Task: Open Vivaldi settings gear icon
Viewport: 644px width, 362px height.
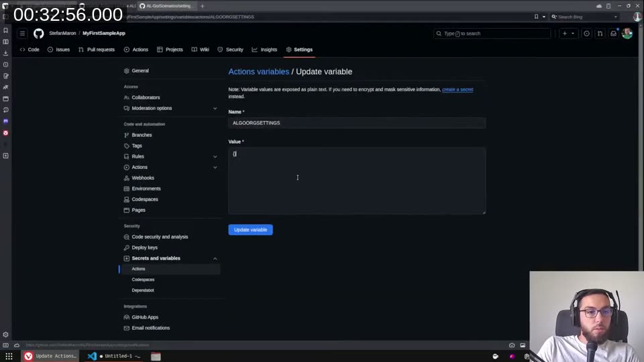Action: (6, 335)
